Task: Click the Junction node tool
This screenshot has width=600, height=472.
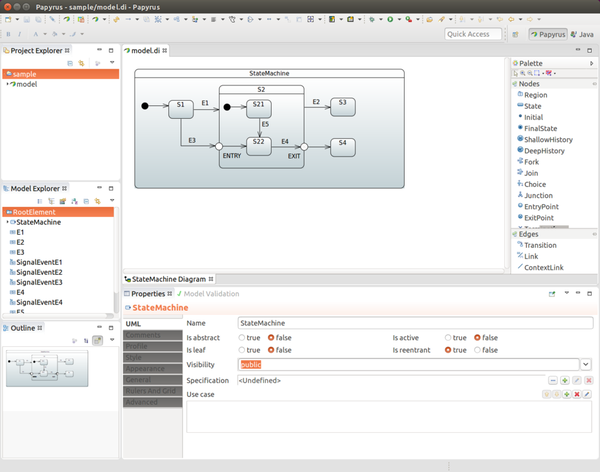Action: (539, 195)
